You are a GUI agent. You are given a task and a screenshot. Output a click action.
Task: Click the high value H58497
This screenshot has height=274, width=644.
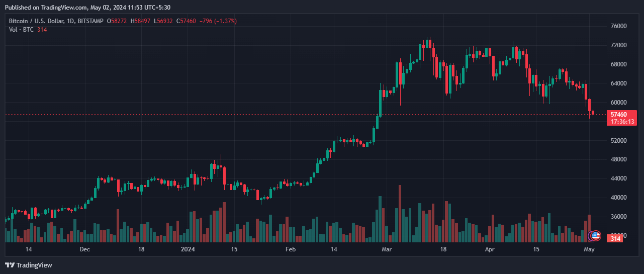[141, 21]
